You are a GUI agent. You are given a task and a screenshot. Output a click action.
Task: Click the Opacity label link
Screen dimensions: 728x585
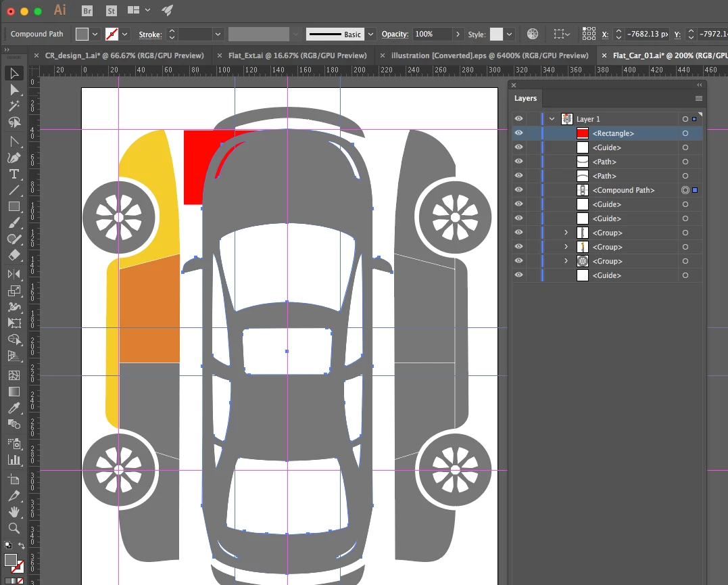coord(395,34)
